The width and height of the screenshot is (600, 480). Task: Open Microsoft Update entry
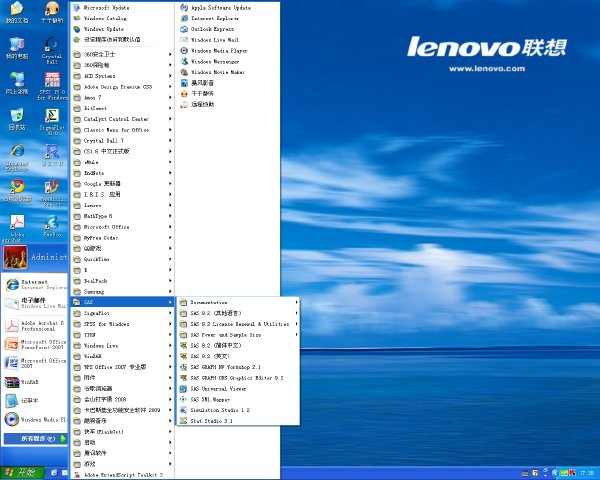coord(101,8)
